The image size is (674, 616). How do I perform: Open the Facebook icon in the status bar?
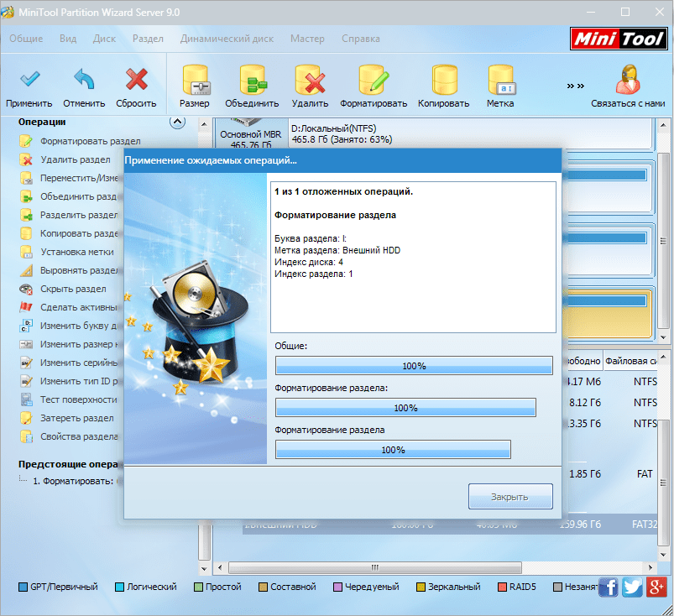[x=608, y=587]
